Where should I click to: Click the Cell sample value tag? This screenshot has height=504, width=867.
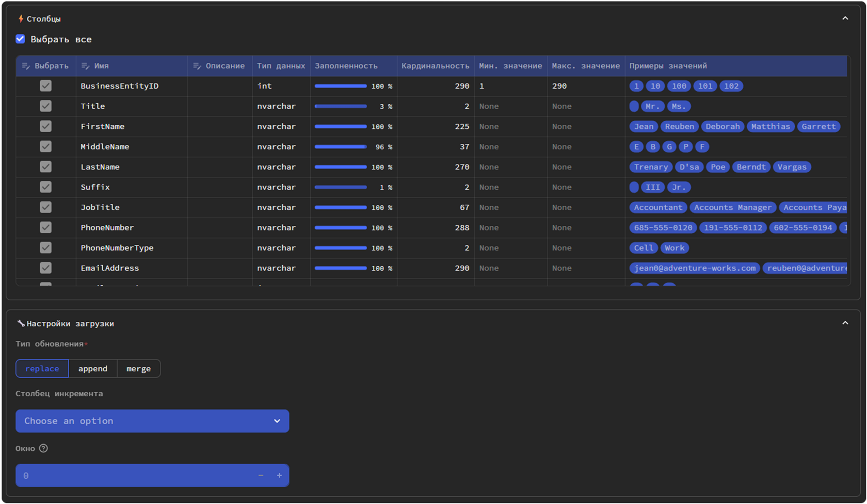pos(644,248)
